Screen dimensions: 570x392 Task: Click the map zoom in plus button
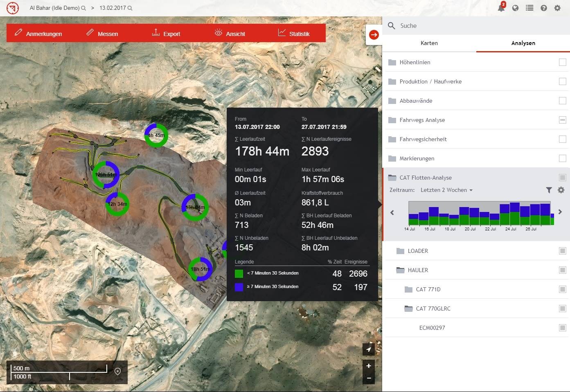click(369, 366)
